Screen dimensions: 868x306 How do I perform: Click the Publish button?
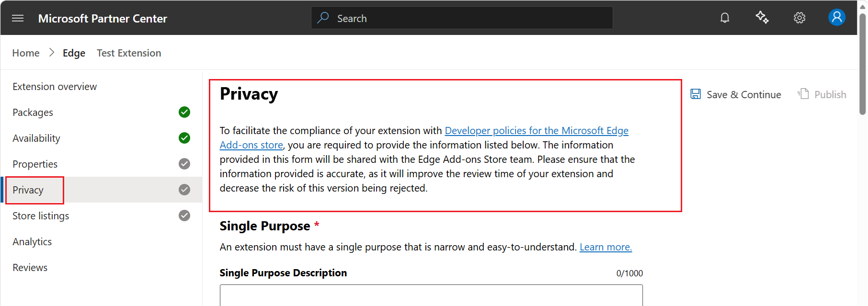822,94
